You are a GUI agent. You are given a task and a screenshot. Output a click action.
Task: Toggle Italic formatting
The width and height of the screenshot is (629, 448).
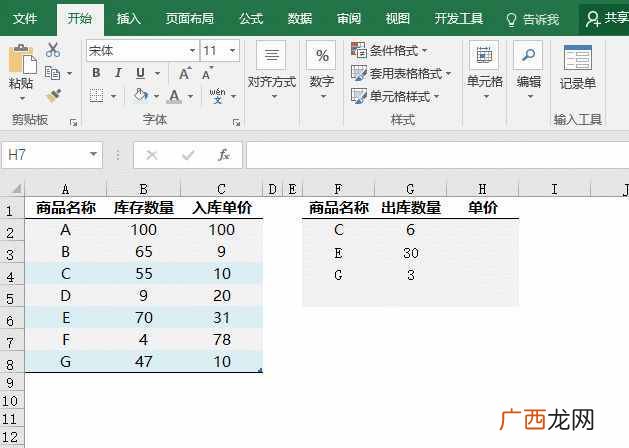click(x=118, y=73)
